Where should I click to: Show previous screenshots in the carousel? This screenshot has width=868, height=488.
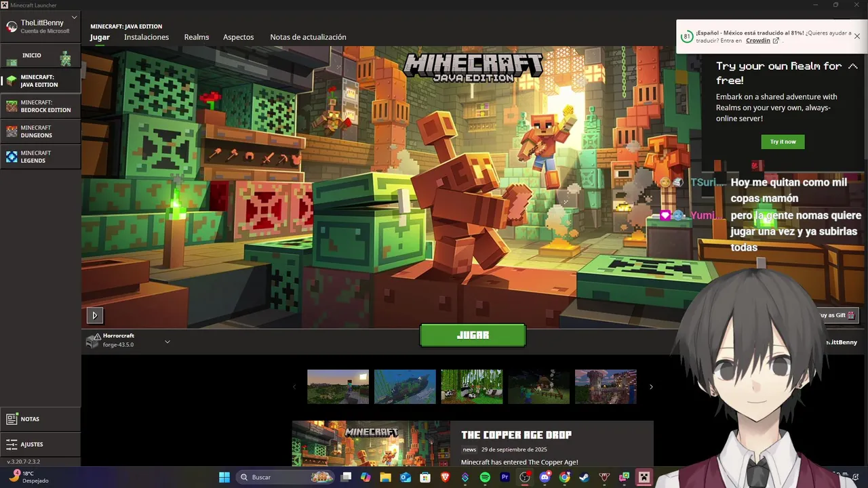pyautogui.click(x=294, y=387)
